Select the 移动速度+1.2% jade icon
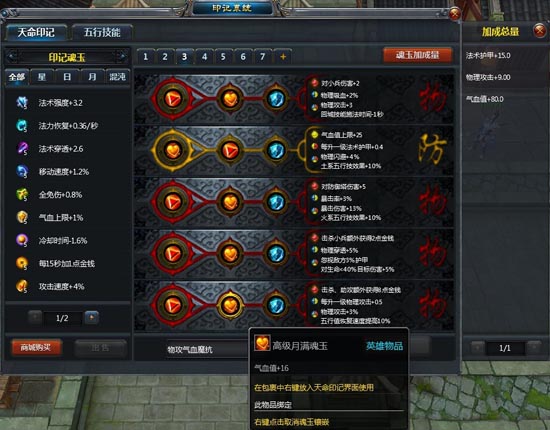The image size is (550, 430). click(22, 172)
